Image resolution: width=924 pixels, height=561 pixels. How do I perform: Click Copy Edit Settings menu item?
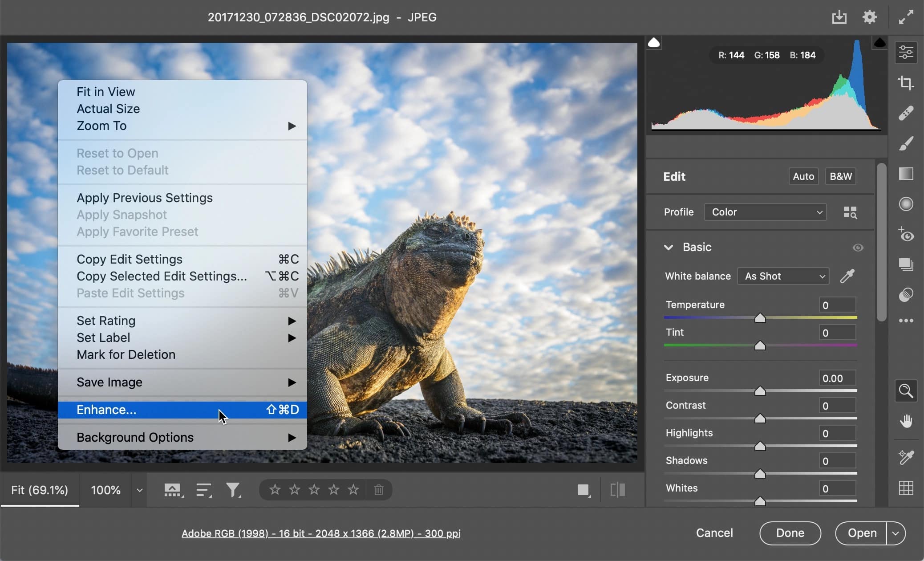[130, 259]
